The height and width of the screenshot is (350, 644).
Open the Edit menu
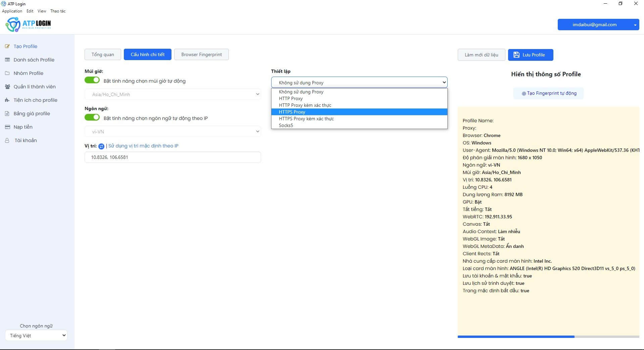click(x=30, y=11)
